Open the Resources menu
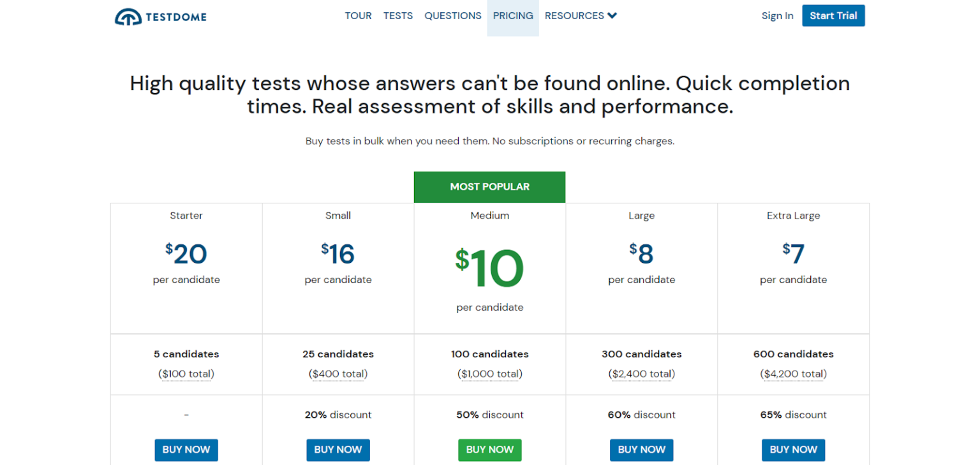Viewport: 980px width, 465px height. point(574,15)
